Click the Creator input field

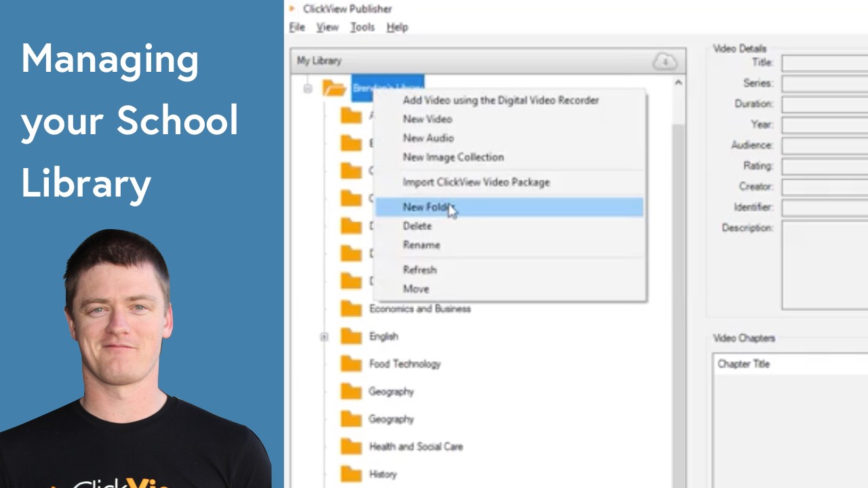[825, 187]
